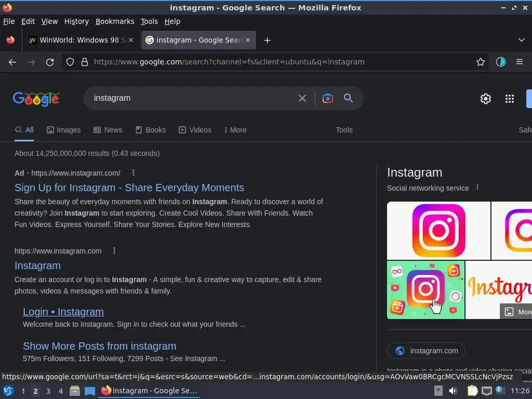Open Google quick settings gear

click(x=486, y=99)
